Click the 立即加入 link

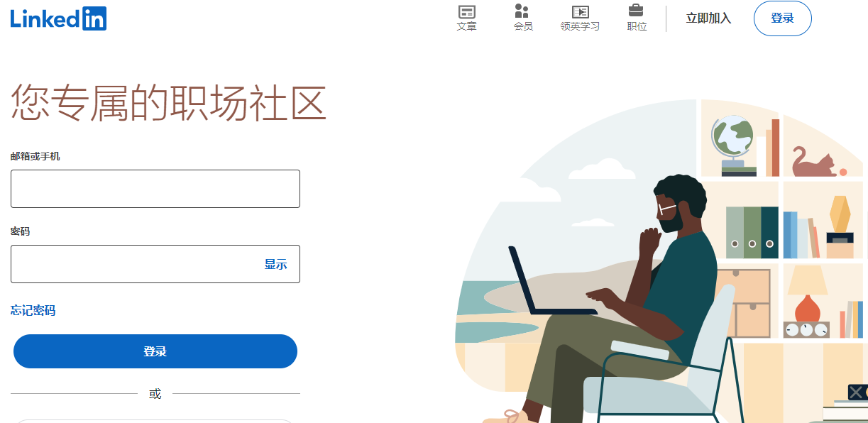pyautogui.click(x=708, y=18)
